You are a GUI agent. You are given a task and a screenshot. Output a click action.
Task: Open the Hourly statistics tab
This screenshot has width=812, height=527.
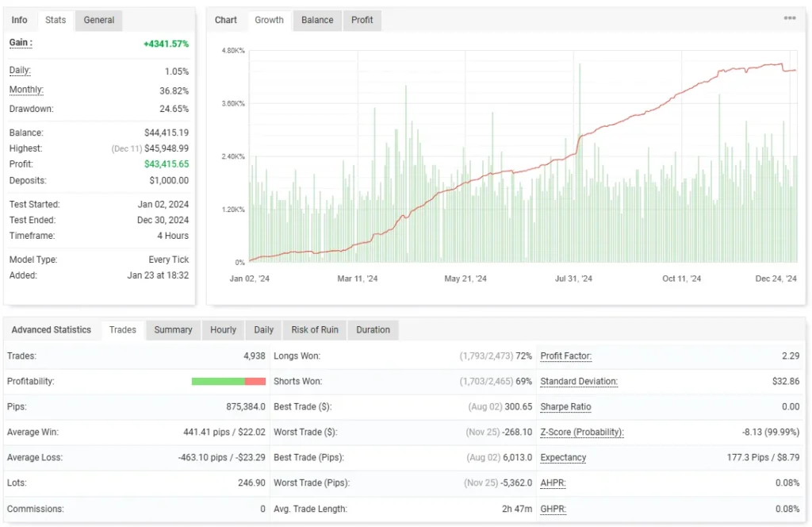(223, 329)
